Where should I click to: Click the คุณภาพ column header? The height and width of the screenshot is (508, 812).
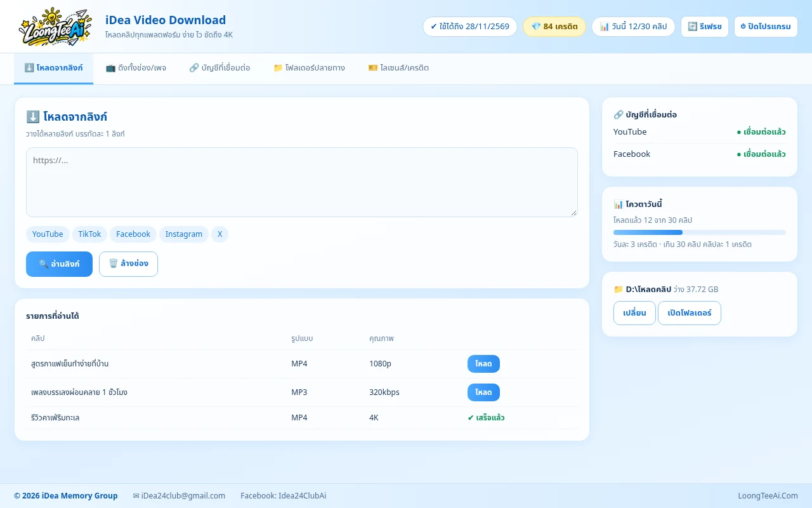381,338
